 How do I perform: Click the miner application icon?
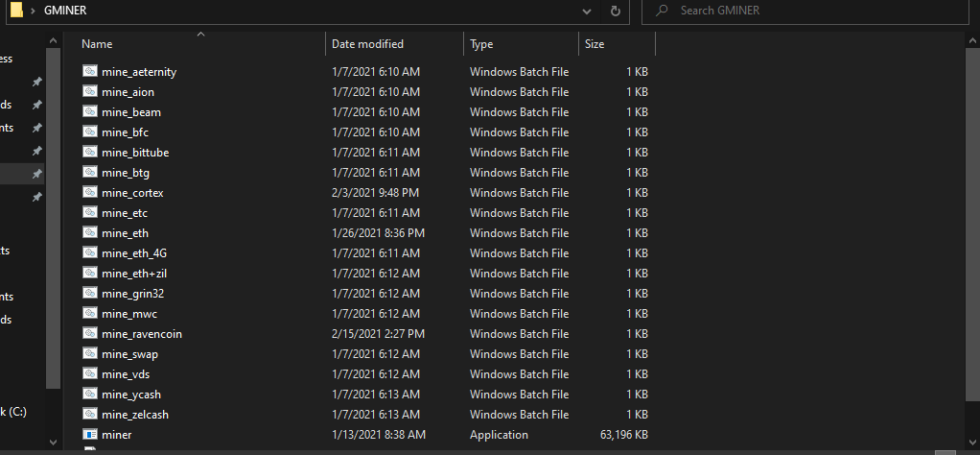(90, 434)
